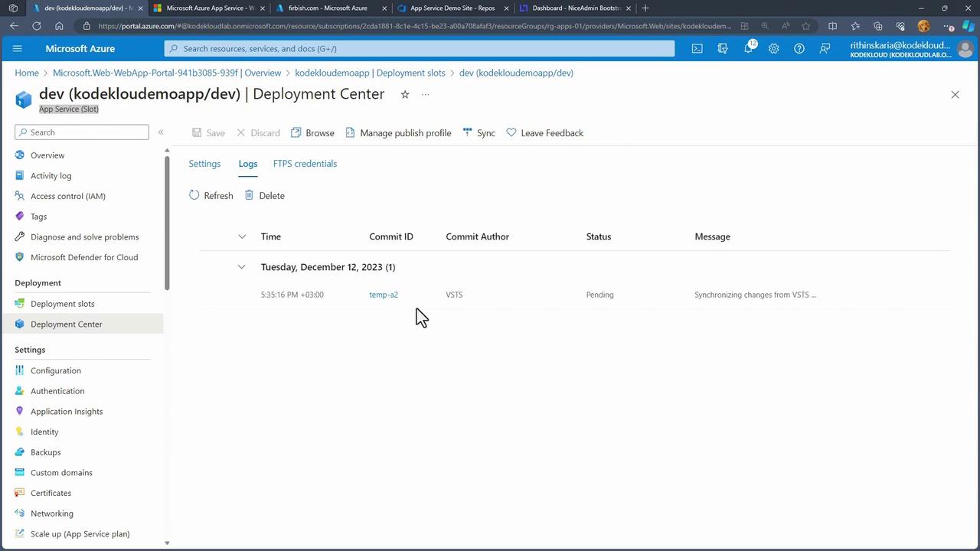Click Browse in the command bar

tap(312, 133)
